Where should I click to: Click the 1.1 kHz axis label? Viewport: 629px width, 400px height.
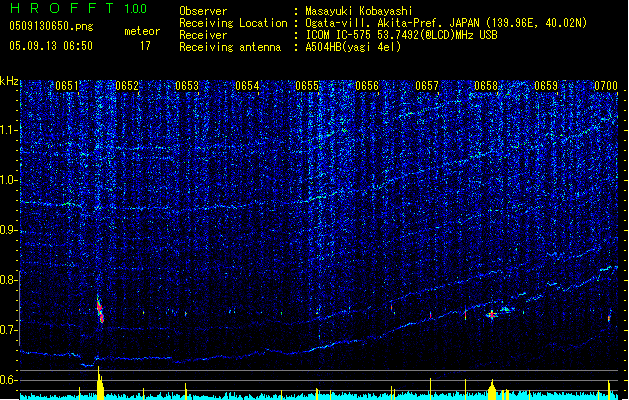coord(9,130)
